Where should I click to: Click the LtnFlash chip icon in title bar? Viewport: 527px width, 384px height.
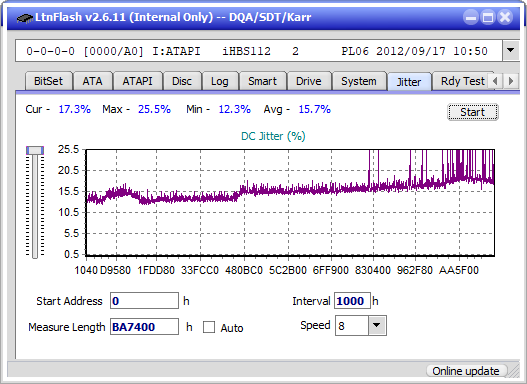[25, 18]
